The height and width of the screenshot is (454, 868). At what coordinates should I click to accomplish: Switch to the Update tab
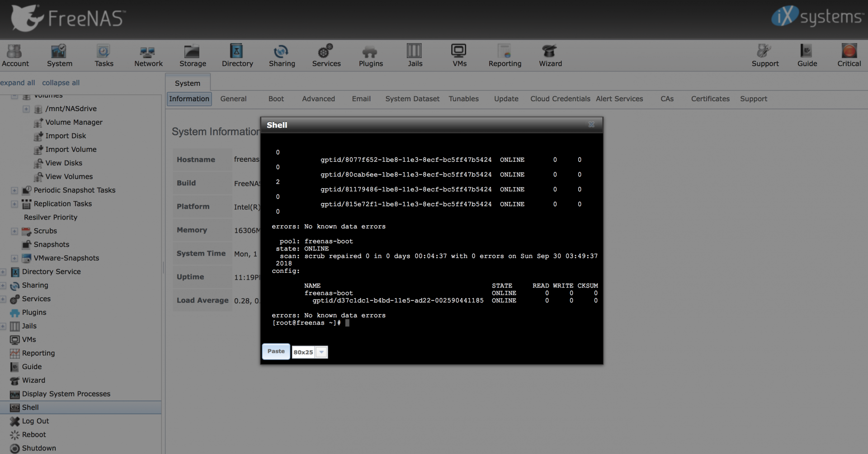(x=506, y=99)
